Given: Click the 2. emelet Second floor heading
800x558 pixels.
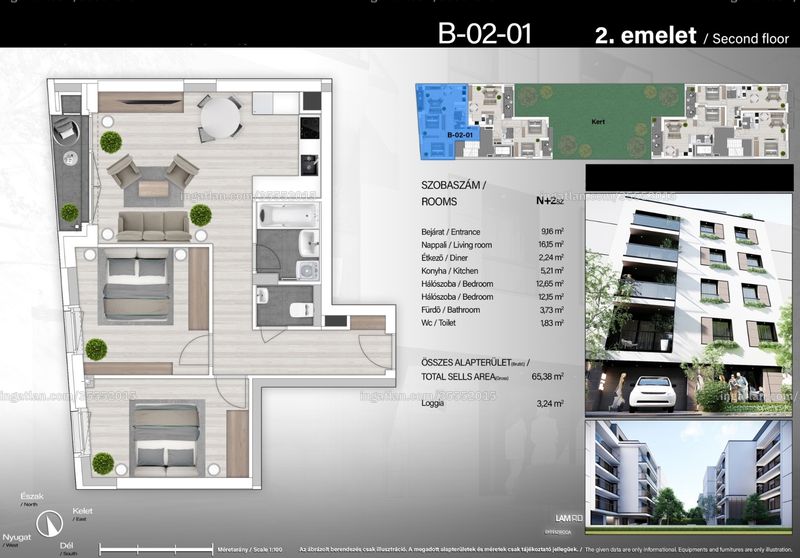Looking at the screenshot, I should click(x=692, y=36).
